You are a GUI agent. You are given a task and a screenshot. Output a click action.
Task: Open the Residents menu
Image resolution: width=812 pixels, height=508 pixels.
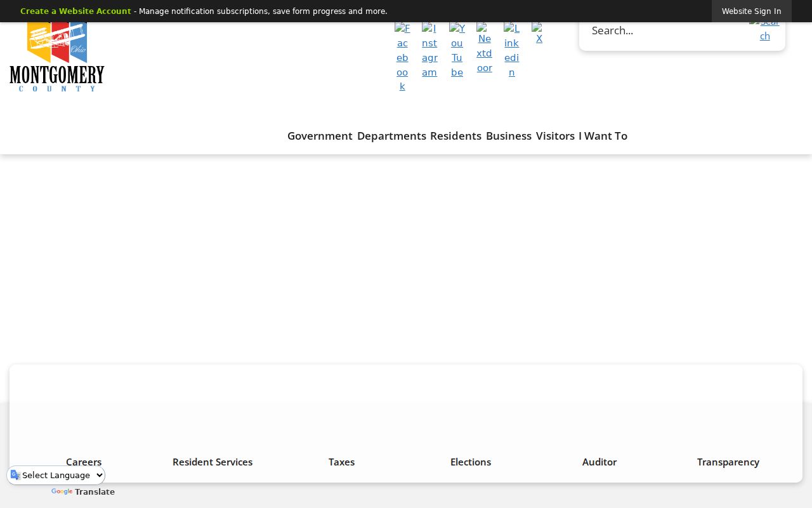[x=455, y=136]
